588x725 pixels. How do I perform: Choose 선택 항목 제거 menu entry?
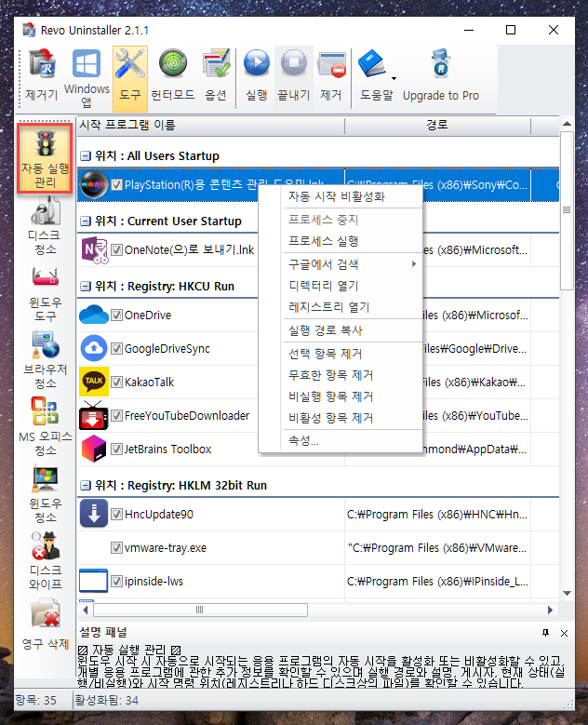(x=341, y=354)
